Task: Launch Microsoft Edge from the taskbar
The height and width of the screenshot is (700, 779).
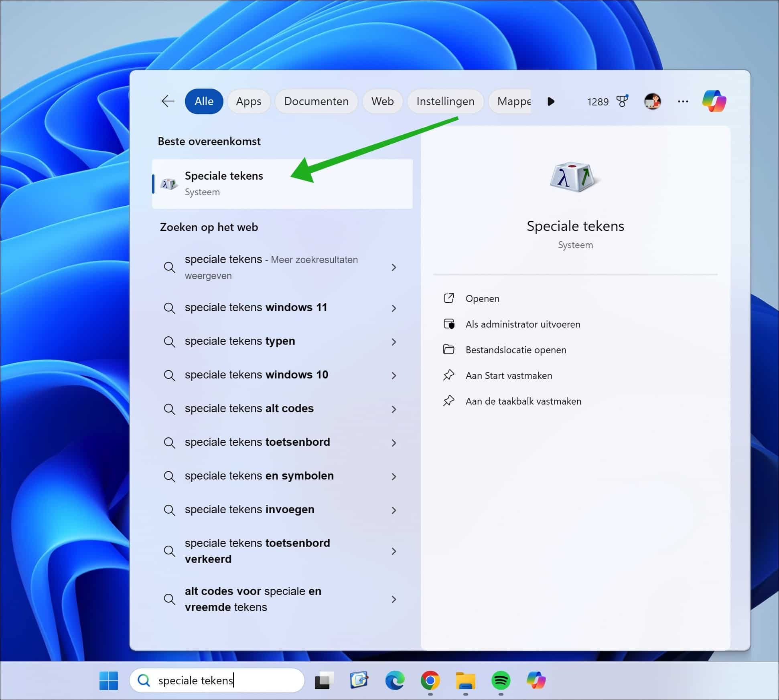Action: tap(395, 680)
